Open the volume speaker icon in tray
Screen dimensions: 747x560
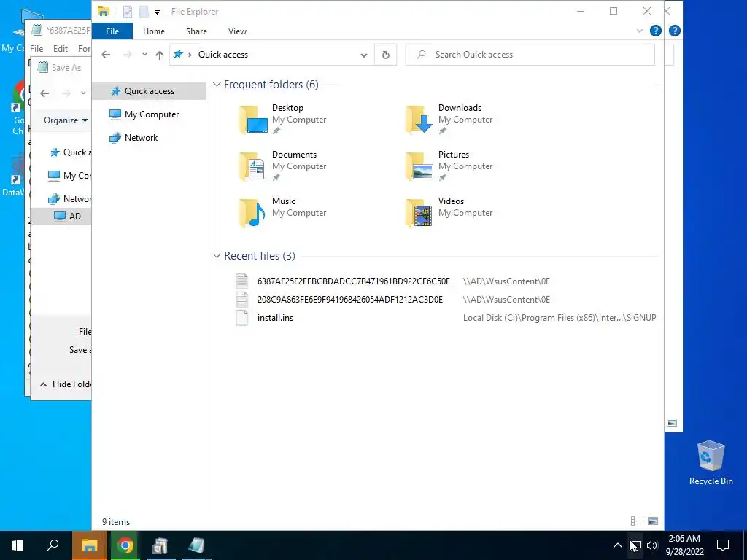(x=652, y=545)
